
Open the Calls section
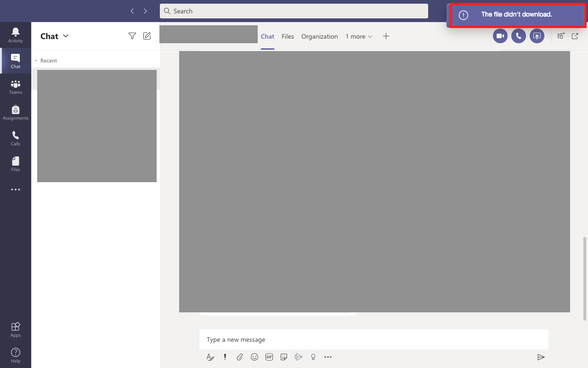(16, 138)
